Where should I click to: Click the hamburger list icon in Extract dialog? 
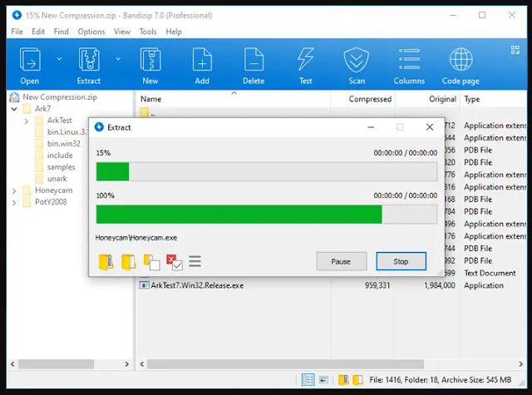[195, 261]
